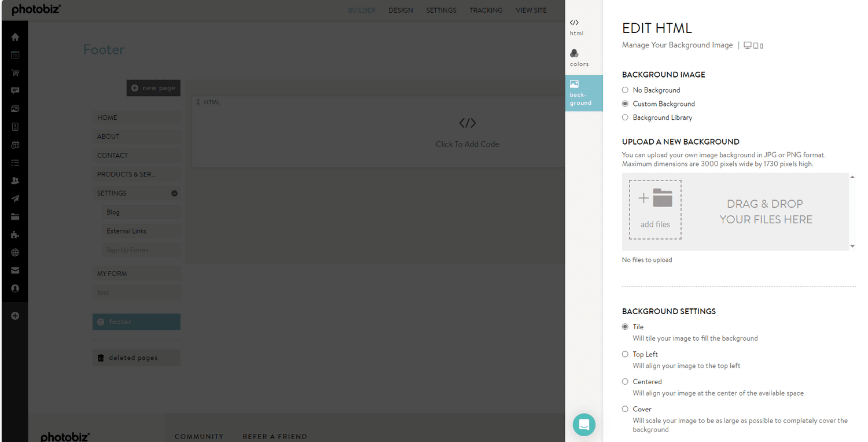Viewport: 868px width, 442px height.
Task: Open the email envelope sidebar icon
Action: 14,270
